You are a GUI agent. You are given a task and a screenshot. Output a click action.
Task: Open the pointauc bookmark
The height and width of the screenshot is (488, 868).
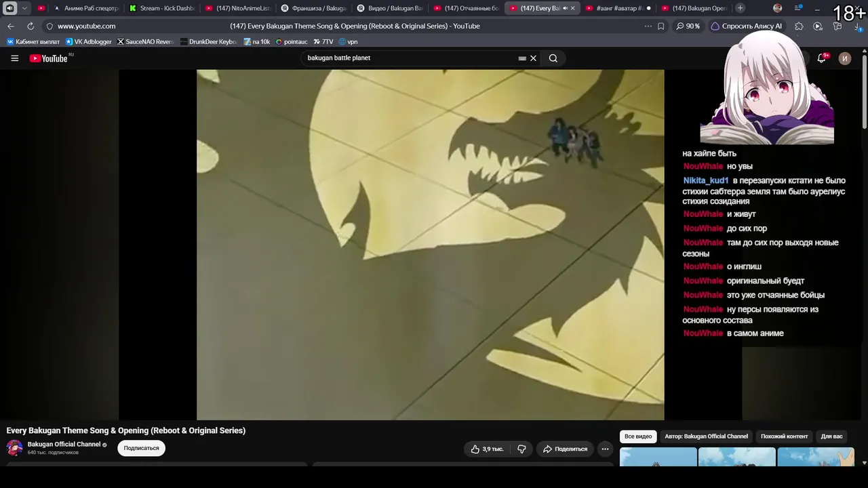tap(292, 42)
